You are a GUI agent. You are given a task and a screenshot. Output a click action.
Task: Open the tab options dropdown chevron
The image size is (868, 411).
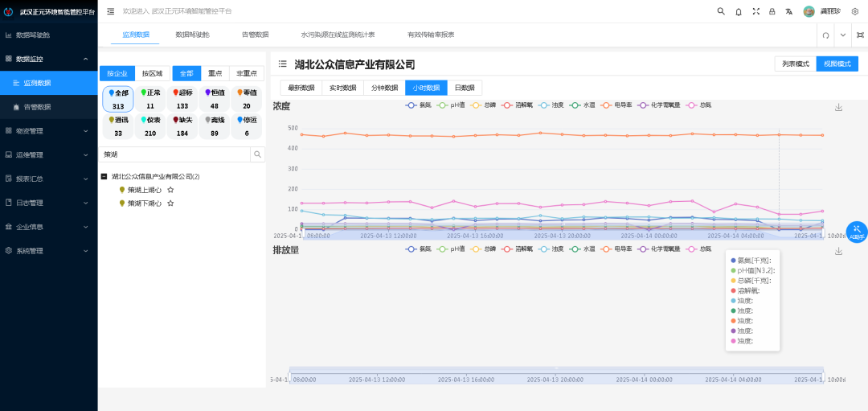click(842, 35)
